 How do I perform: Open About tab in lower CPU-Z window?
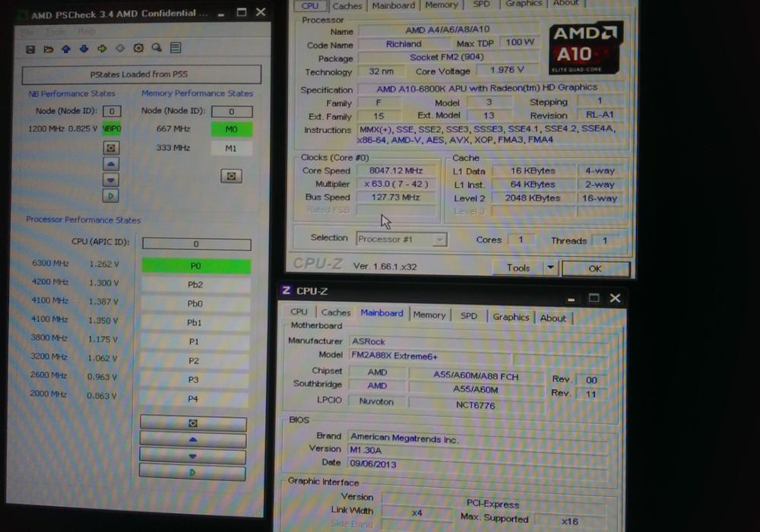point(553,318)
